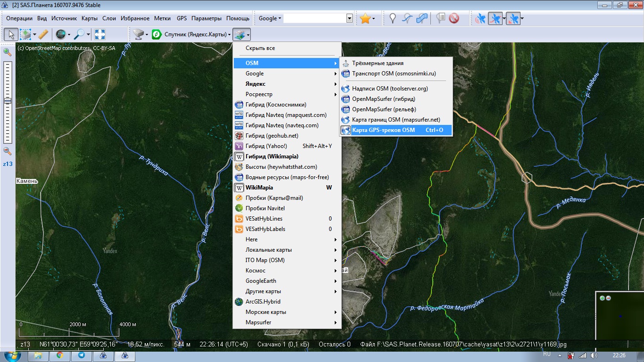644x362 pixels.
Task: Add a new path mark
Action: click(x=407, y=19)
